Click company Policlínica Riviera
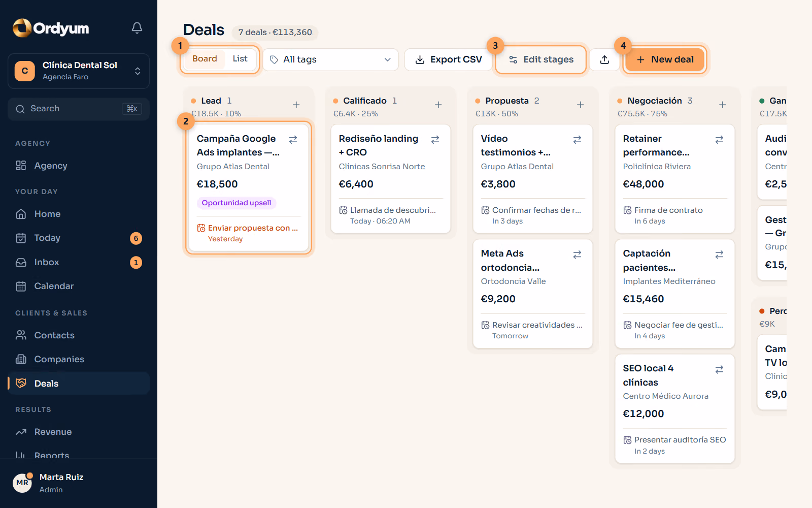812x508 pixels. pyautogui.click(x=657, y=167)
